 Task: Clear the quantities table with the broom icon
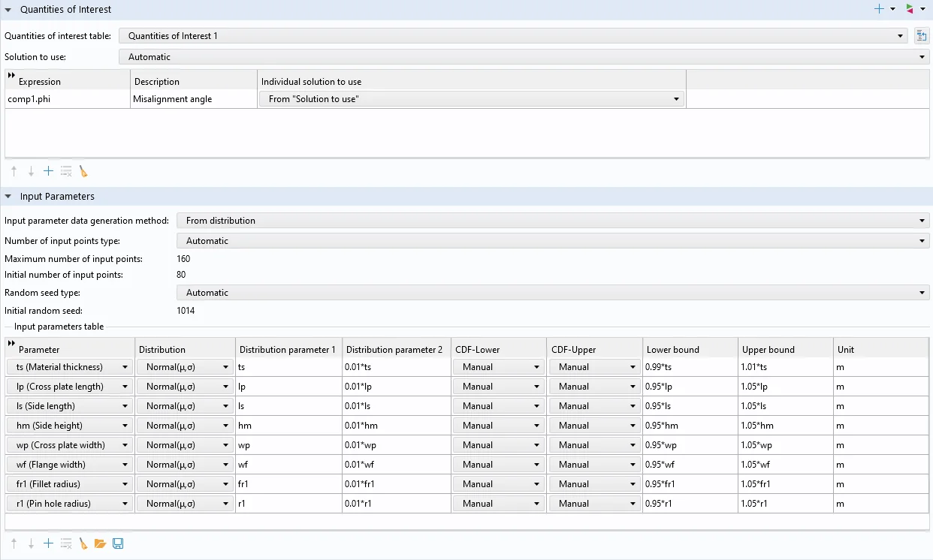pos(83,171)
